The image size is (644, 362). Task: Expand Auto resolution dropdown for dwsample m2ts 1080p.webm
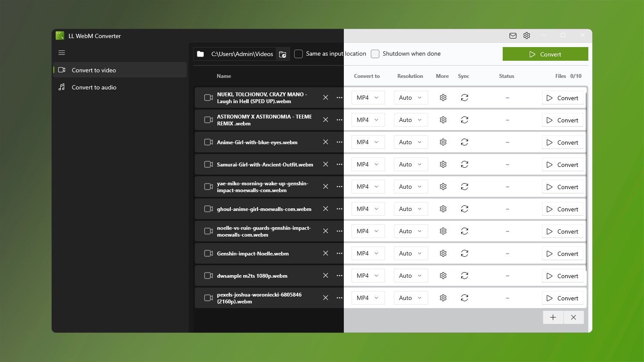tap(411, 276)
